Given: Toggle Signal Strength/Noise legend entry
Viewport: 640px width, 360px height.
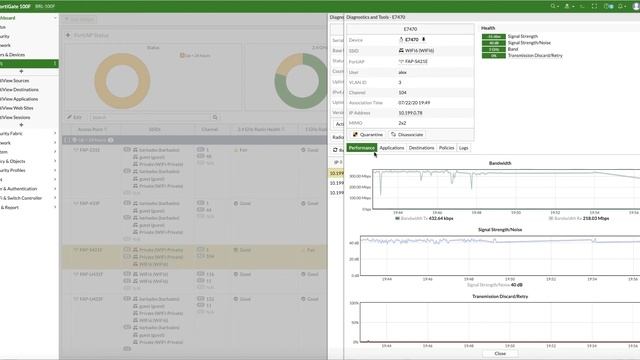Looking at the screenshot, I should 495,285.
